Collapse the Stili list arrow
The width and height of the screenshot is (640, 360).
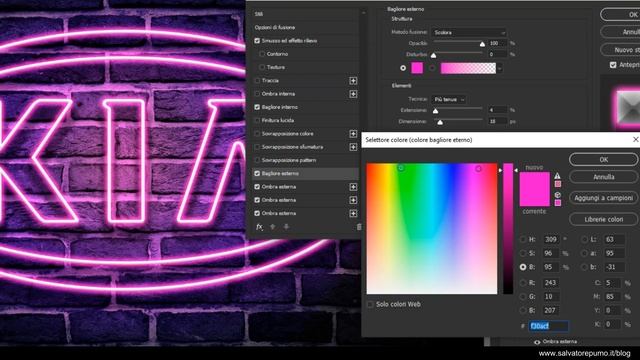[363, 14]
